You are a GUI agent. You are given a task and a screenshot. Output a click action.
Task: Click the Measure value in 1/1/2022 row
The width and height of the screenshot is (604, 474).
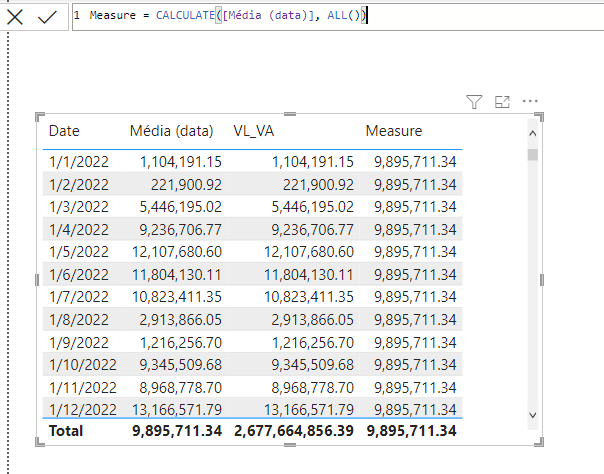tap(415, 162)
